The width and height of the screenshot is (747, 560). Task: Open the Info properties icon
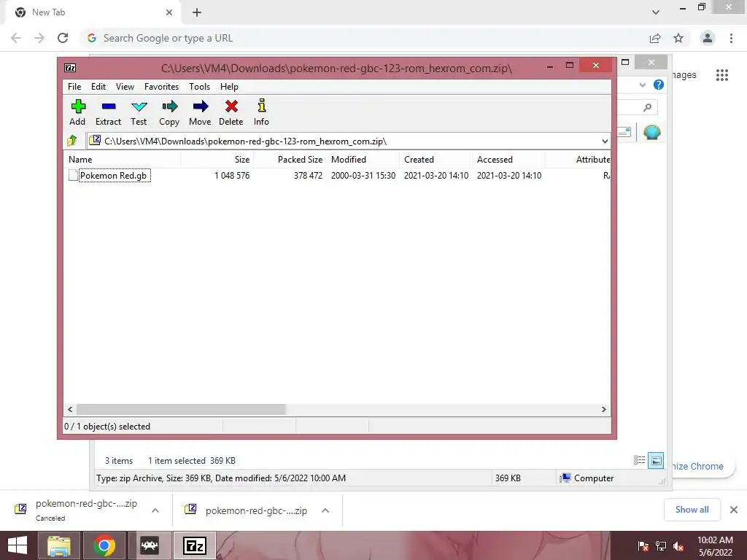(x=262, y=106)
